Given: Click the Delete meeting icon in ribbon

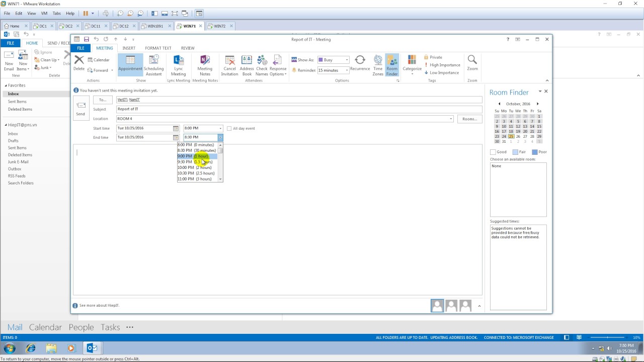Looking at the screenshot, I should [x=79, y=61].
